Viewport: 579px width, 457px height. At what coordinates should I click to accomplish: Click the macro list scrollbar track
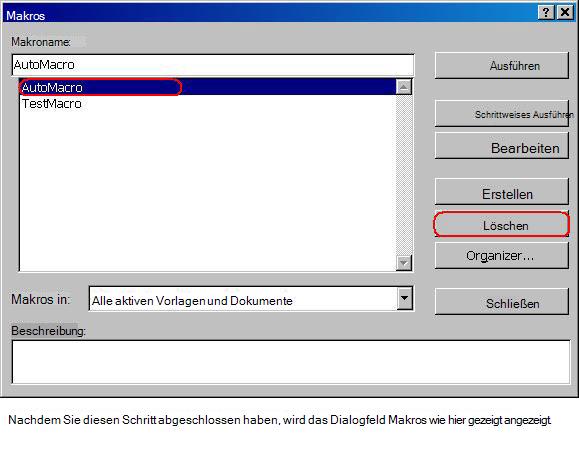tap(404, 175)
